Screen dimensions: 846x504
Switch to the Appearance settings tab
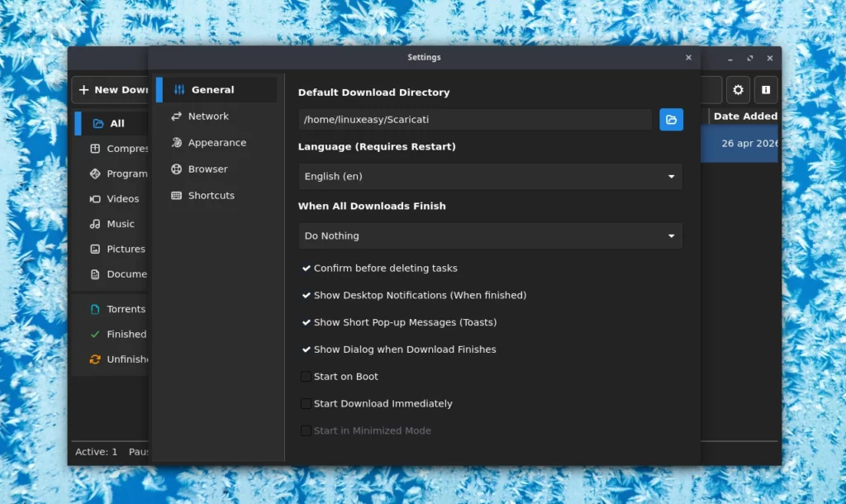216,143
